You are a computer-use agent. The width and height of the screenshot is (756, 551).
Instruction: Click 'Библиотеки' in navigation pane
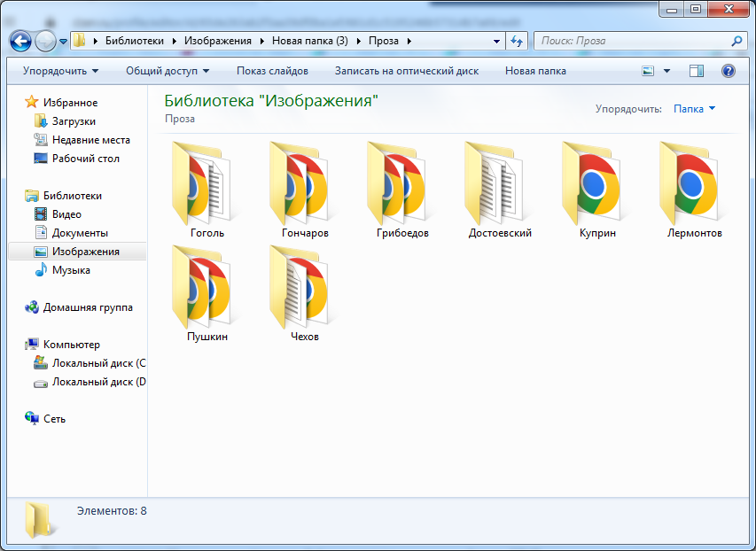[73, 196]
